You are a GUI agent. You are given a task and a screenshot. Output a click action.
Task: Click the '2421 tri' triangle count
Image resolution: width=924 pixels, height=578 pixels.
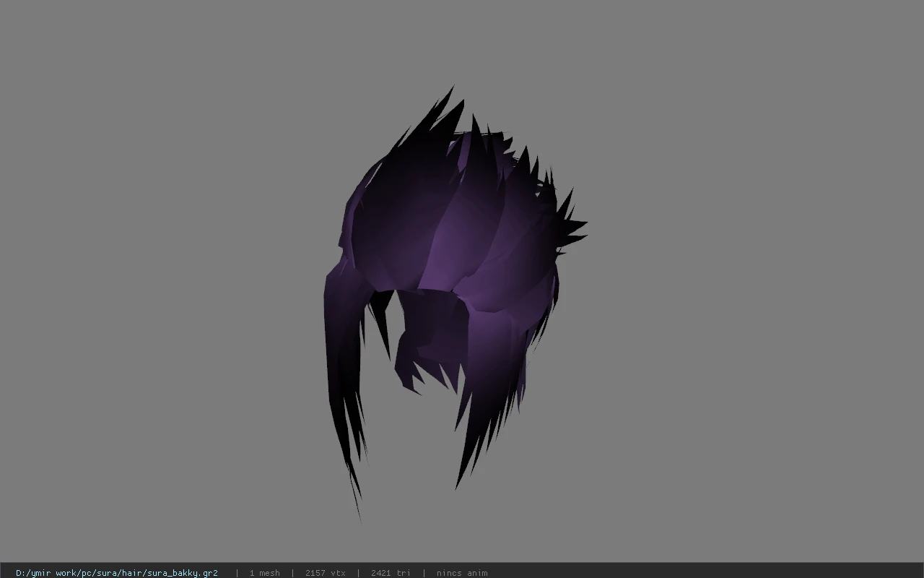coord(391,573)
